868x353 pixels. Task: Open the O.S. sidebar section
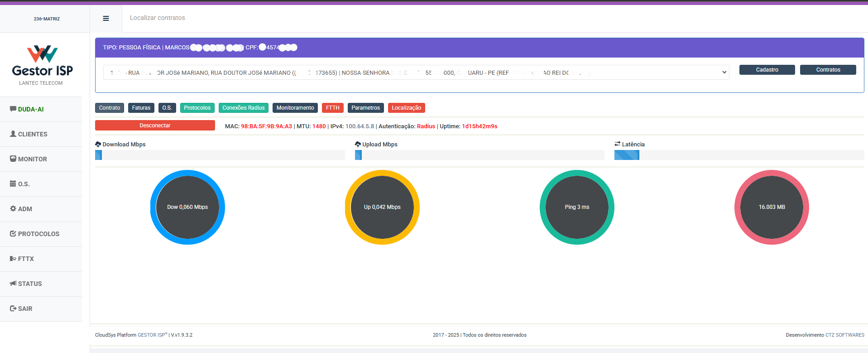[x=24, y=184]
